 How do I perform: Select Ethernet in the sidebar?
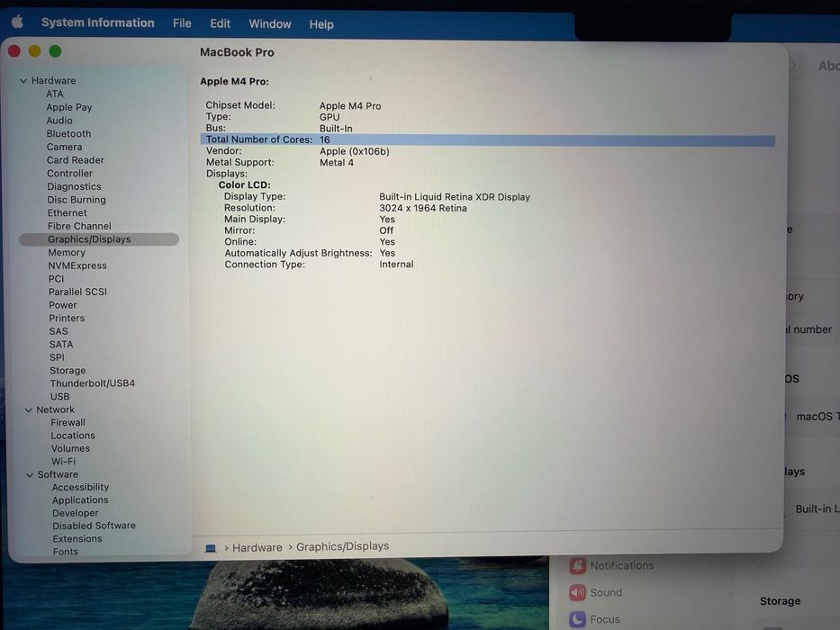[x=67, y=213]
